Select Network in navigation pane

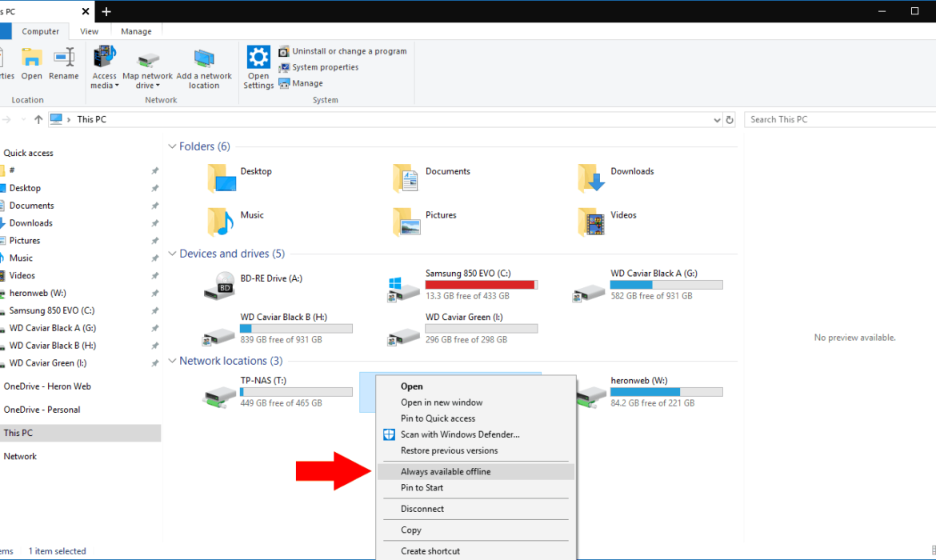click(x=20, y=456)
